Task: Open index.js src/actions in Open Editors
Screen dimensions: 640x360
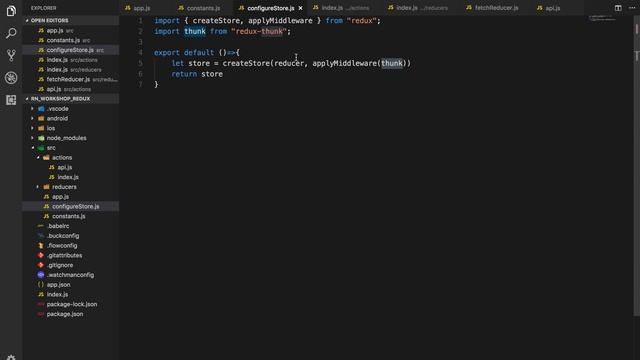Action: point(71,60)
